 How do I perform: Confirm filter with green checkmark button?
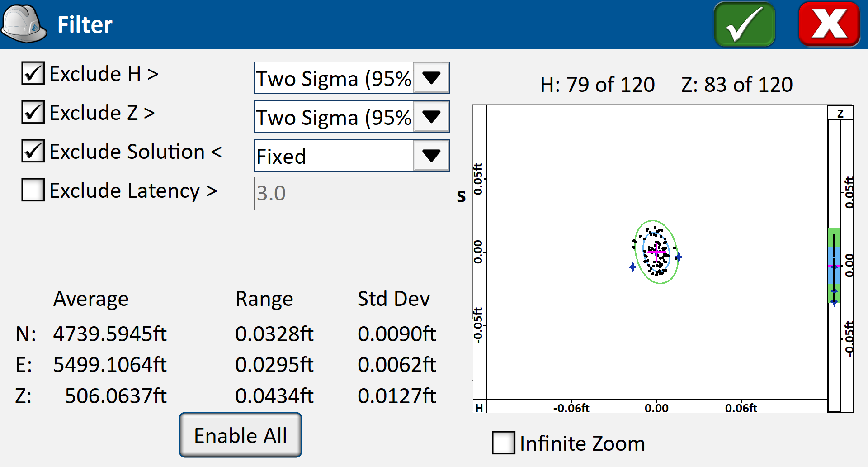(x=744, y=24)
